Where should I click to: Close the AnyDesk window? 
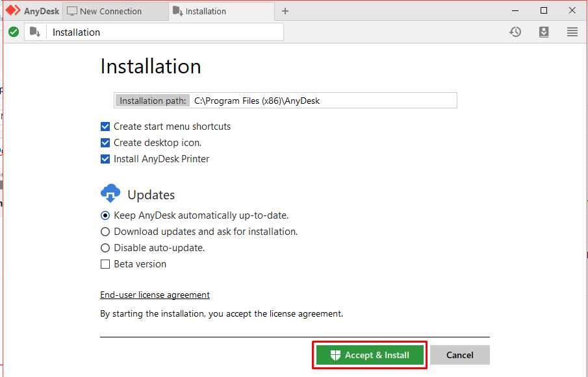pos(572,11)
